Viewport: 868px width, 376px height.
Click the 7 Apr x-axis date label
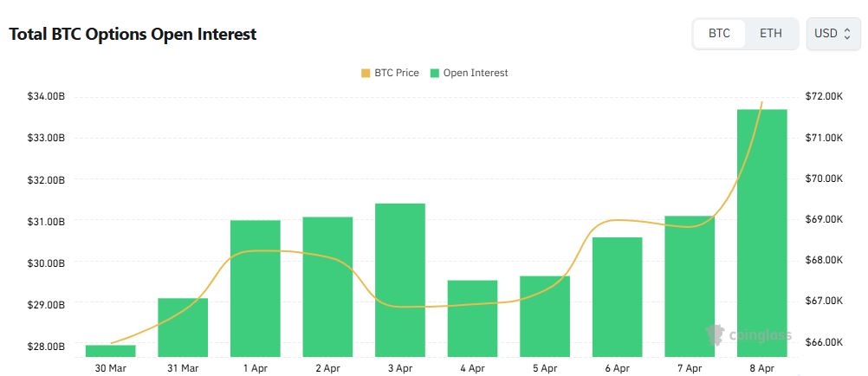690,367
